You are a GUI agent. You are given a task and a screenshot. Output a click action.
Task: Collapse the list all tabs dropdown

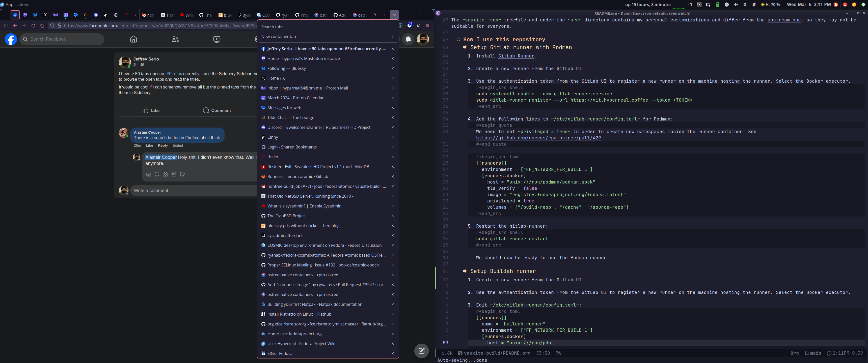pos(394,15)
